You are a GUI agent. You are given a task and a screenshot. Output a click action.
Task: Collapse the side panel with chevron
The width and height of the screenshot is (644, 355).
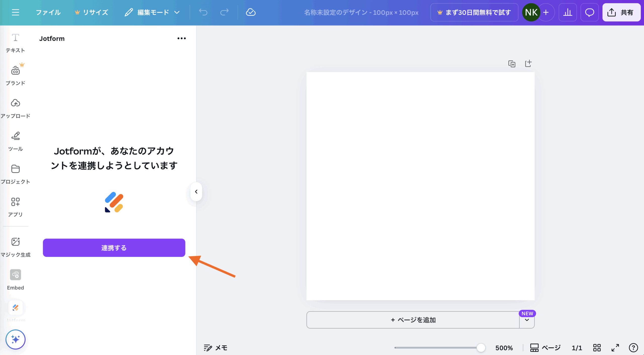point(196,192)
